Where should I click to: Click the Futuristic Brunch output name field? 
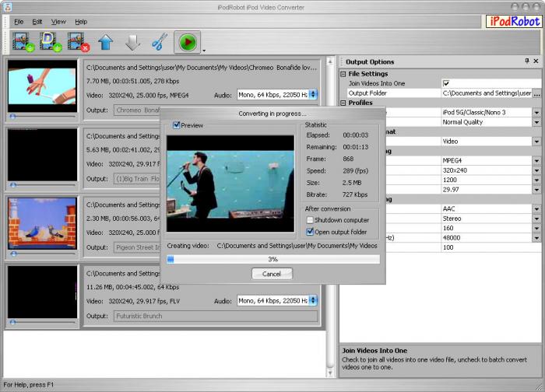(x=216, y=316)
